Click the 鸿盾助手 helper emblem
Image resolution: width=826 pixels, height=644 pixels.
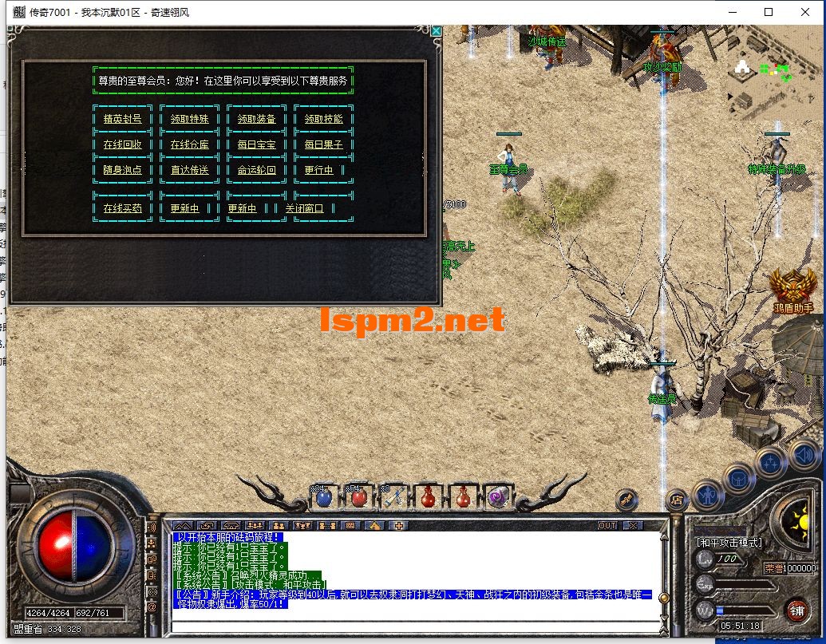[x=792, y=288]
